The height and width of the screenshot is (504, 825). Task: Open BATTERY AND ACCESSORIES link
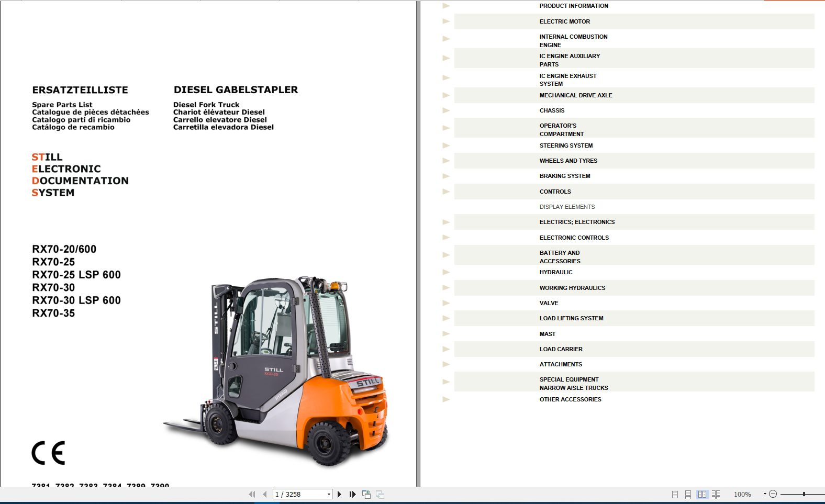click(x=560, y=257)
